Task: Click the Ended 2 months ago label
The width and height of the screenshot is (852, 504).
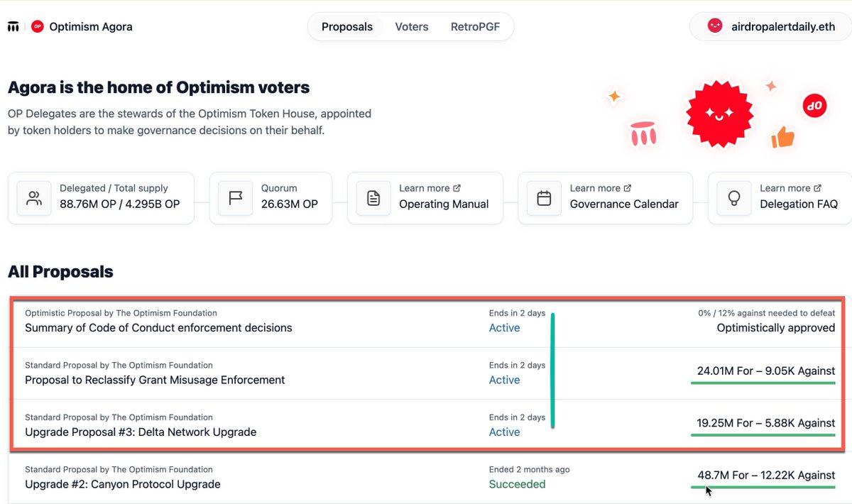Action: click(529, 469)
